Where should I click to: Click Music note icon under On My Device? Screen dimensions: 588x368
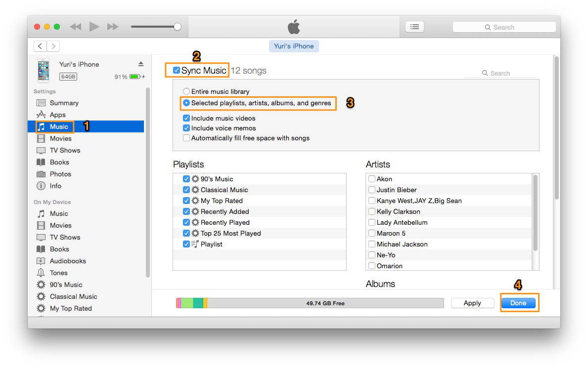click(41, 213)
